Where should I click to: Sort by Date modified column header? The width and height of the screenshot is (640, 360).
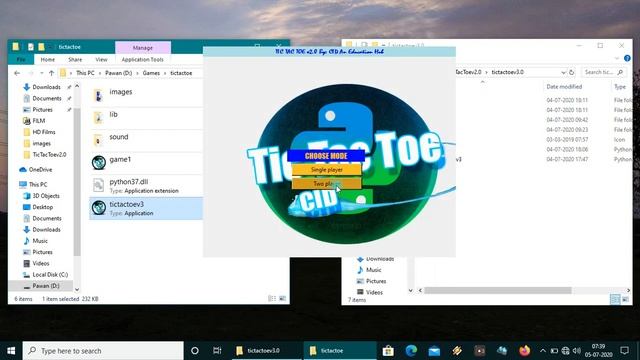click(x=564, y=87)
